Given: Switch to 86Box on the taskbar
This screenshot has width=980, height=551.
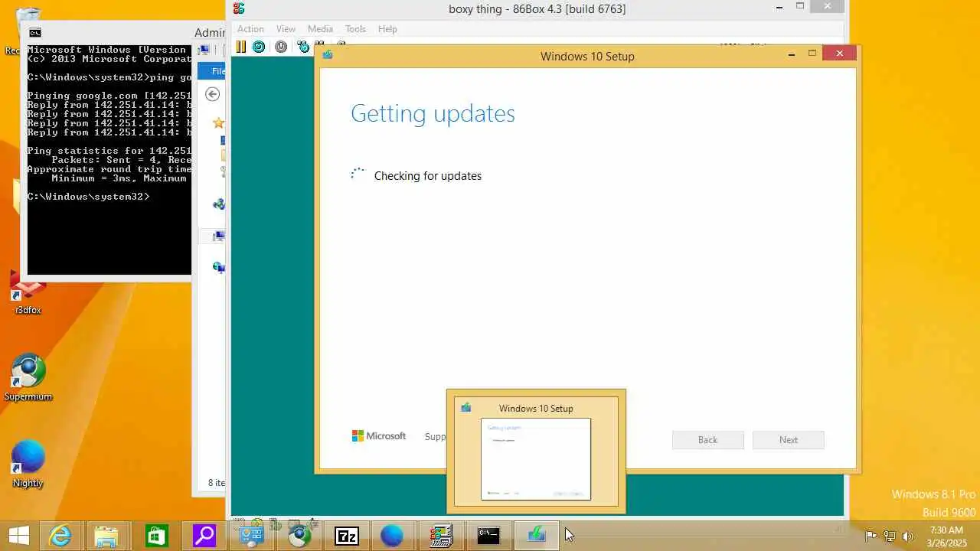Looking at the screenshot, I should [x=441, y=536].
